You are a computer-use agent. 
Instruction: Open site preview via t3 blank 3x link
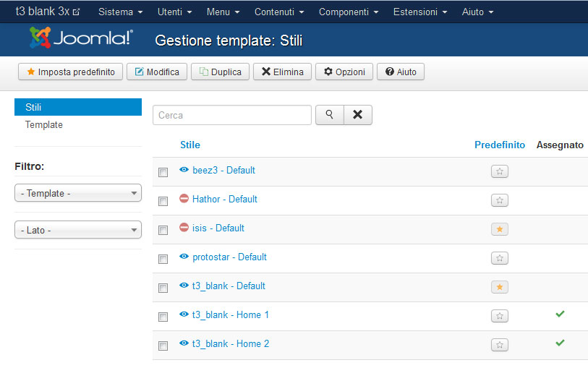(x=48, y=12)
